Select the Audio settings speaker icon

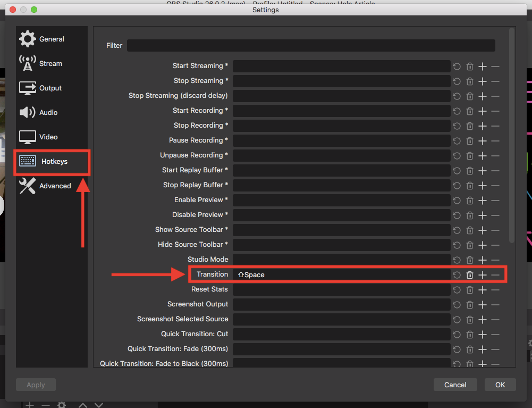tap(27, 113)
